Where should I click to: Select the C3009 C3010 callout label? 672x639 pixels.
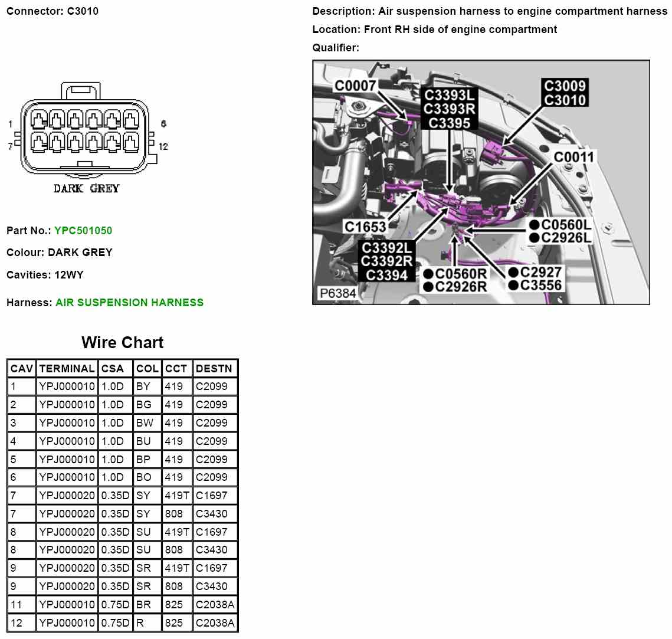(565, 93)
